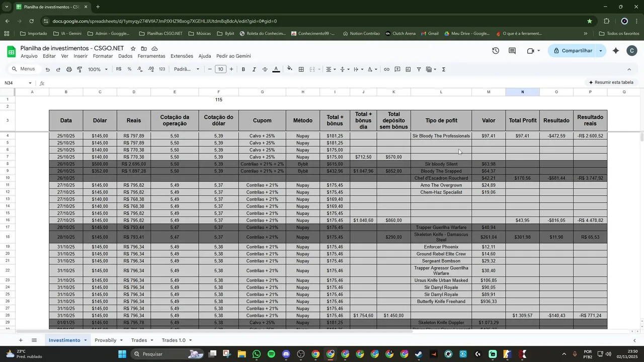Open the borders menu
This screenshot has width=644, height=362.
301,69
